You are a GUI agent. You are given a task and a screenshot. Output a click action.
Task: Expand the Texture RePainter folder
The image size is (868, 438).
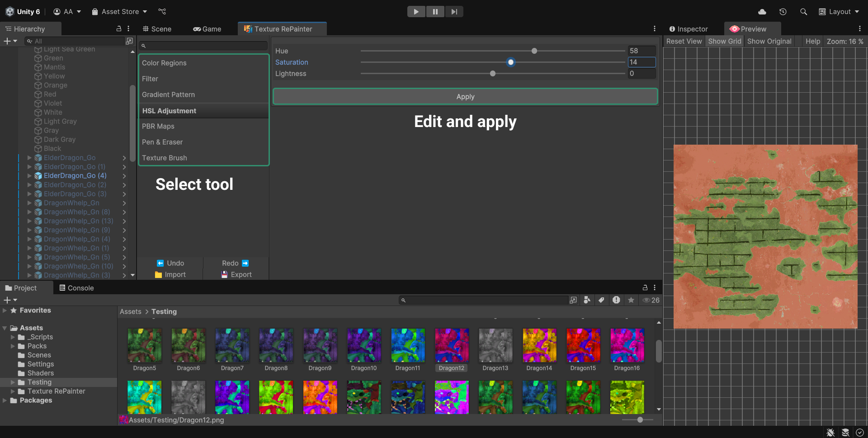(x=13, y=391)
